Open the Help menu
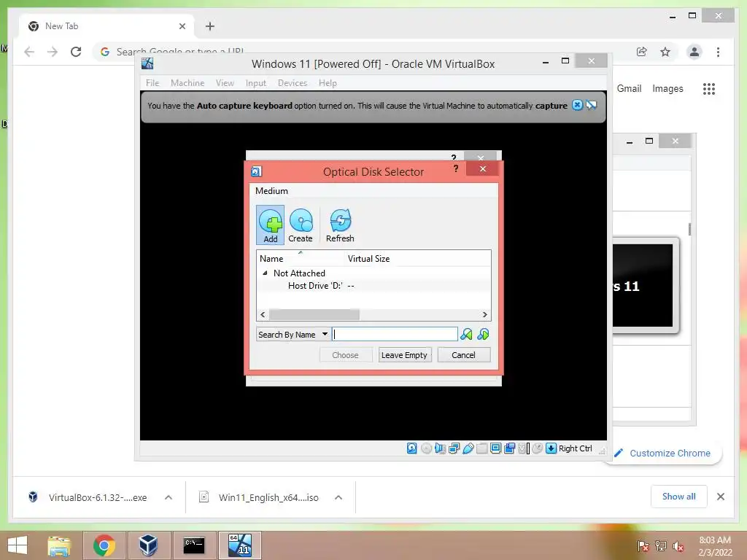The height and width of the screenshot is (560, 747). (328, 83)
